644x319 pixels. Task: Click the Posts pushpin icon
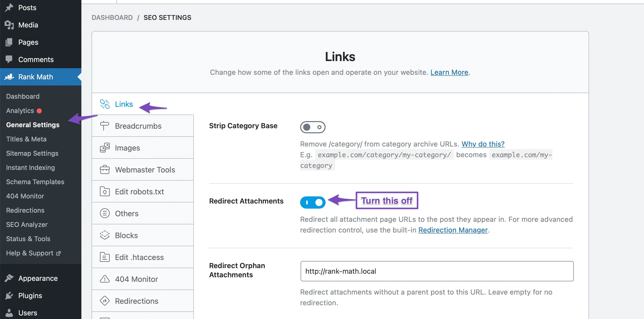click(x=9, y=8)
